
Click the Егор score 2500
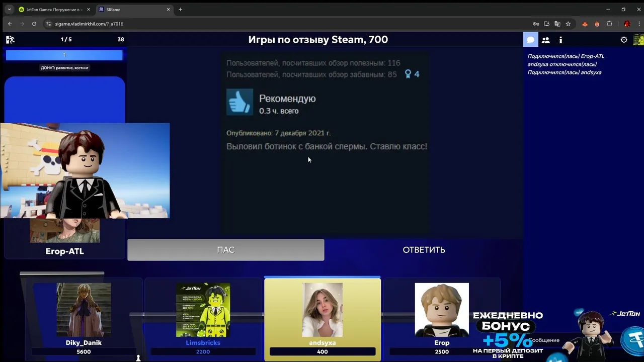point(442,351)
